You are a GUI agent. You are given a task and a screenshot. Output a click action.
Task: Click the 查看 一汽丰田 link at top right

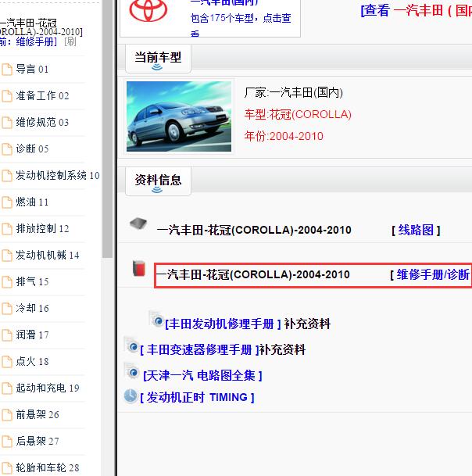click(416, 11)
